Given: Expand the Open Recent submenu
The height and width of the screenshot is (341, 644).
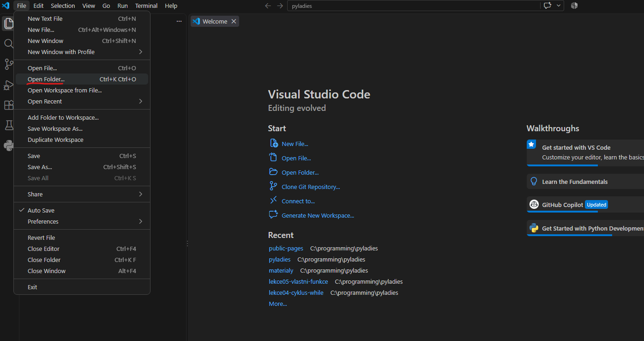Looking at the screenshot, I should pos(82,101).
